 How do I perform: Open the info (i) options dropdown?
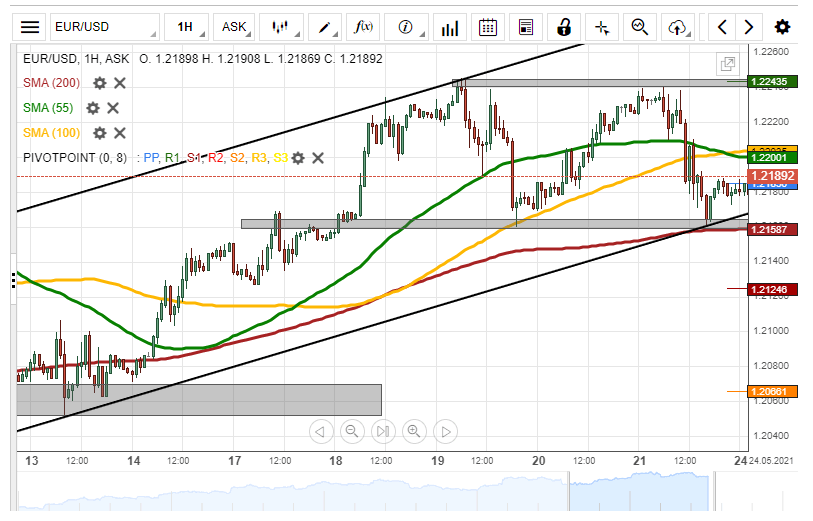coord(406,27)
